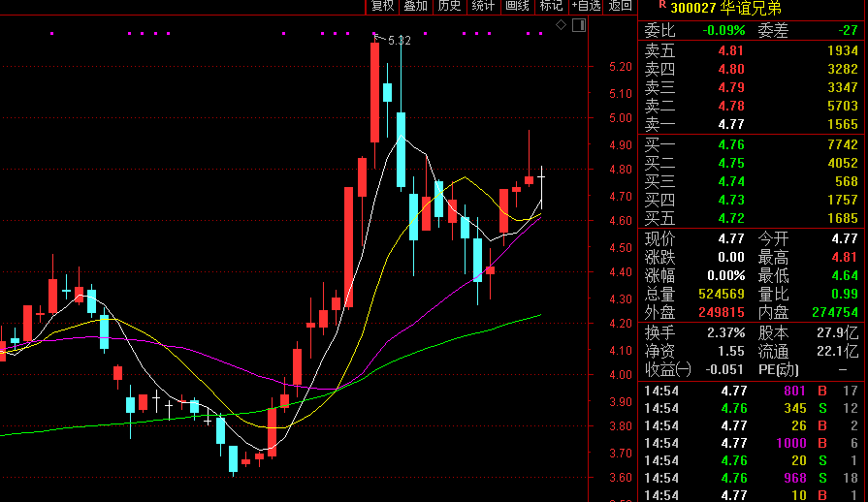Select the 画线 drawing tool
This screenshot has height=502, width=868.
tap(518, 6)
